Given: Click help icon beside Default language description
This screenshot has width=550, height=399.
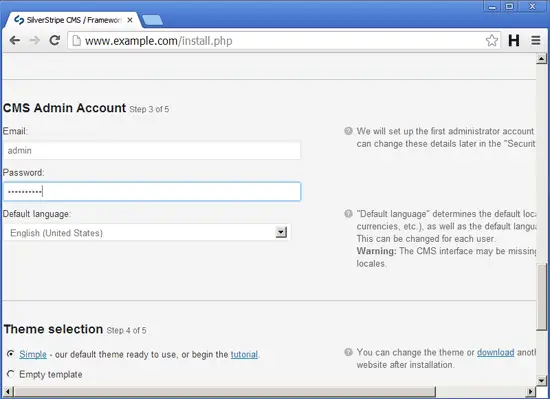Looking at the screenshot, I should point(348,214).
